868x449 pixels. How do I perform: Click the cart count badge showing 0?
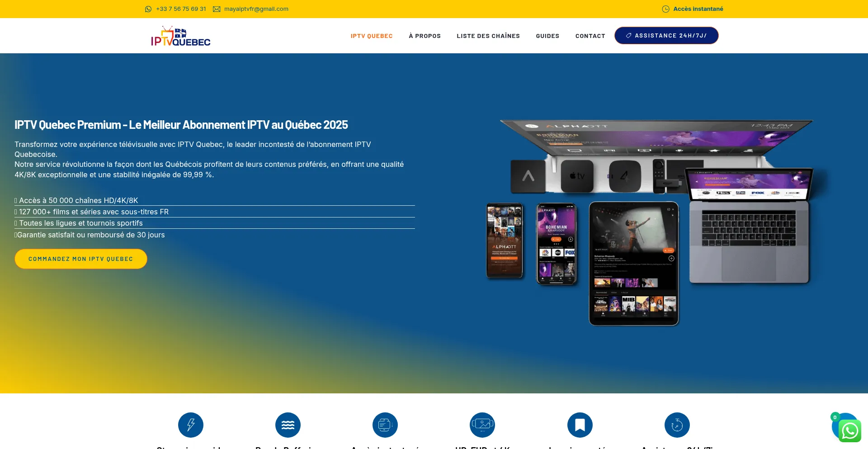[835, 417]
